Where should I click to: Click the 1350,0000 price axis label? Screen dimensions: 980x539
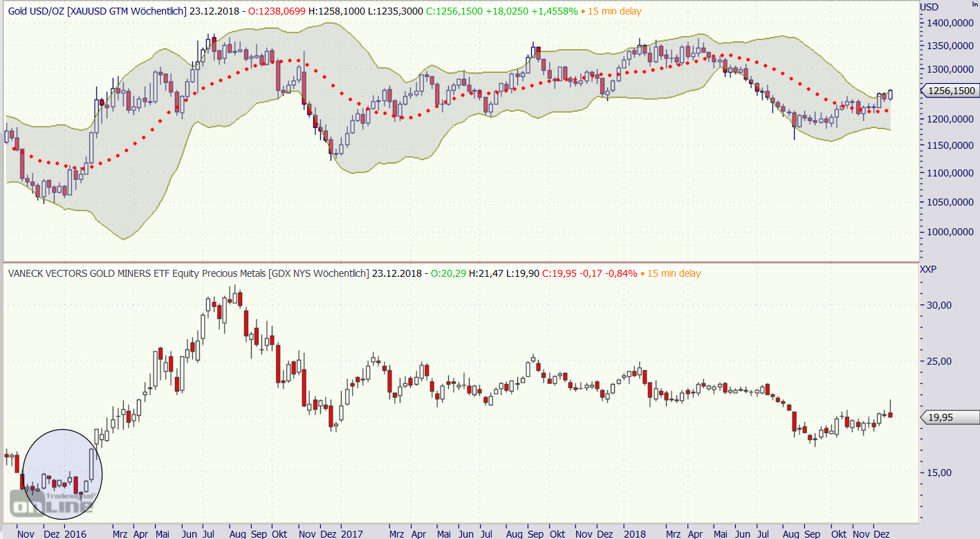tap(951, 46)
